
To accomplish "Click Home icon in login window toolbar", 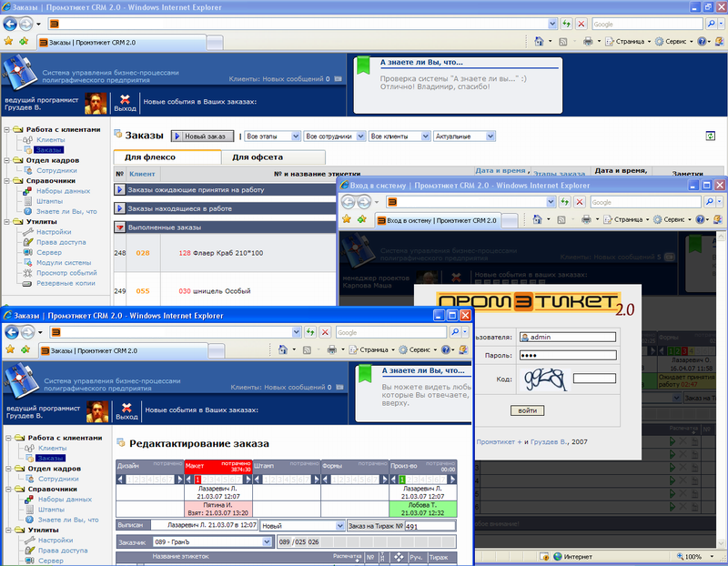I will pyautogui.click(x=537, y=219).
